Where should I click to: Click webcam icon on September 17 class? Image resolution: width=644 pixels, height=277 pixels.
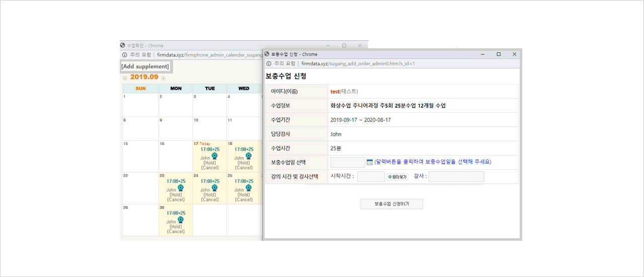tap(214, 156)
